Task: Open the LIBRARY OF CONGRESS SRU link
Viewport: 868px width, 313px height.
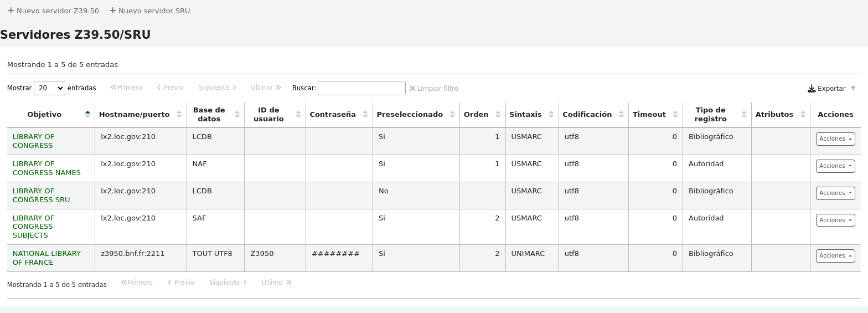Action: click(x=41, y=195)
